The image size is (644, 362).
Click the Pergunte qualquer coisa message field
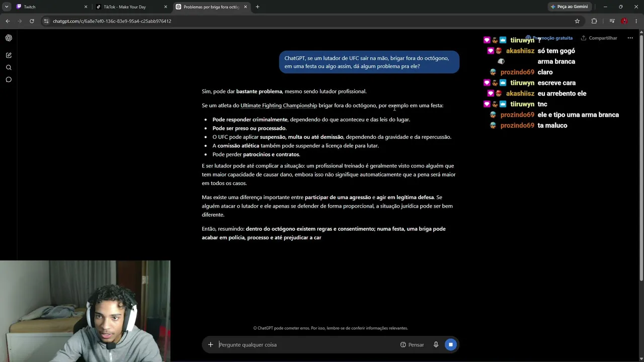point(307,344)
